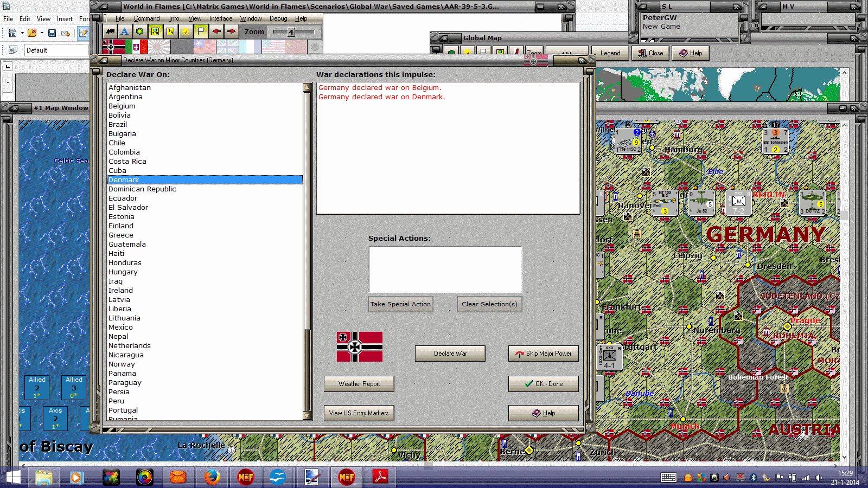The height and width of the screenshot is (488, 868).
Task: Click the Close button in Global Map toolbar
Action: point(650,53)
